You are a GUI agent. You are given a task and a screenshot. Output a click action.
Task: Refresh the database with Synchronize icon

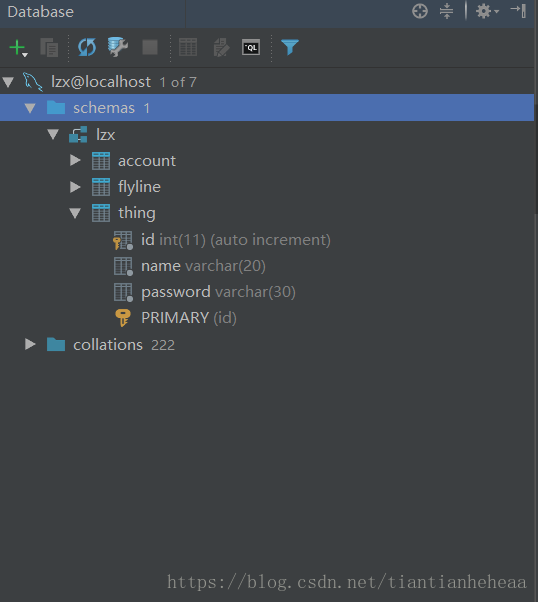pos(87,48)
